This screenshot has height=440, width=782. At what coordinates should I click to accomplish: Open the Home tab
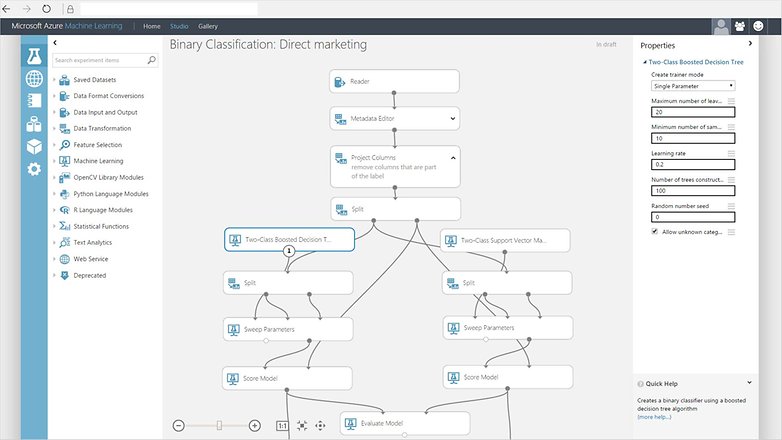tap(152, 26)
